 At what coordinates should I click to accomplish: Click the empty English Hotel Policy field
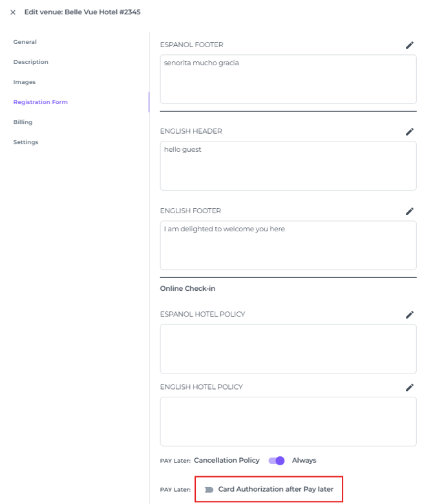[288, 421]
